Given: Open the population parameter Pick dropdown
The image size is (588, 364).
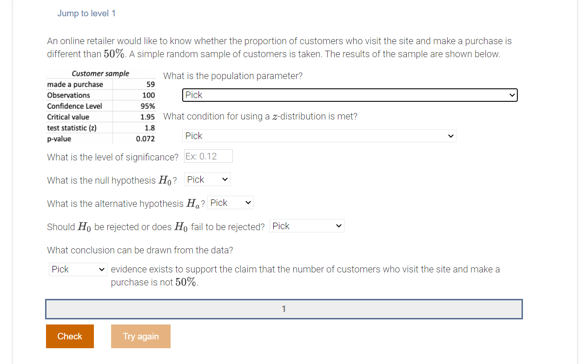Looking at the screenshot, I should 349,95.
